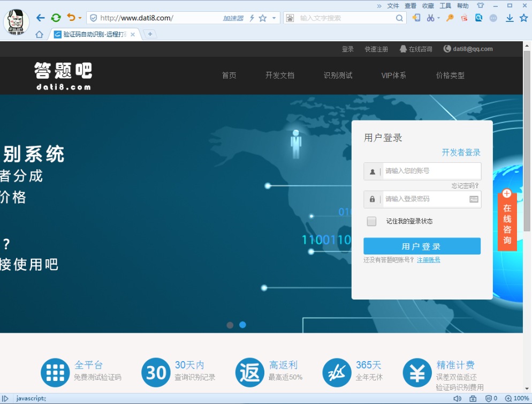Bookmark the page with the address bar star
This screenshot has width=532, height=404.
point(263,18)
